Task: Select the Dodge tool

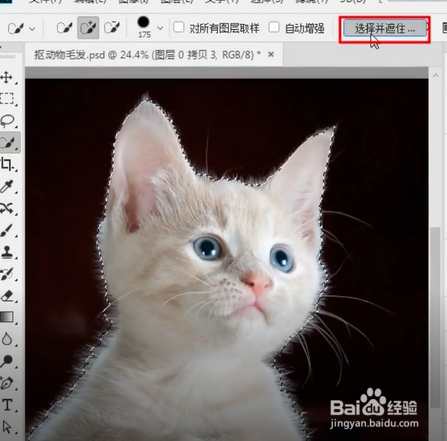Action: [x=7, y=361]
